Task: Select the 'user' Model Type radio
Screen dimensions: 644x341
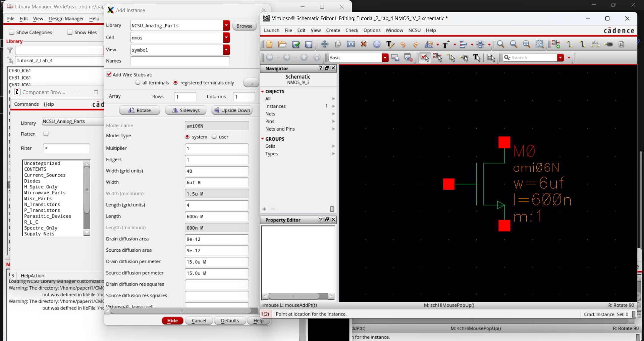Action: [x=214, y=137]
